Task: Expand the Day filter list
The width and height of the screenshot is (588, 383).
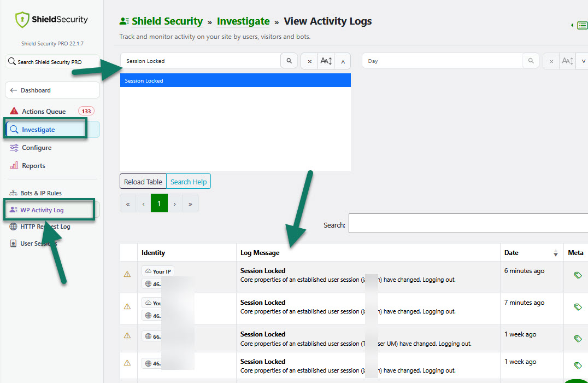Action: (583, 61)
